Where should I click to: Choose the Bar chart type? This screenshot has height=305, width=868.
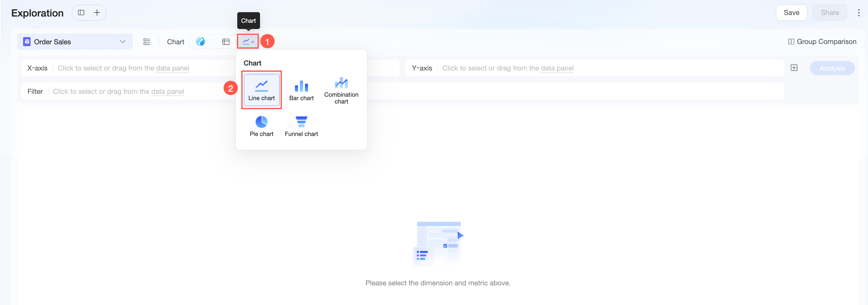pyautogui.click(x=301, y=90)
